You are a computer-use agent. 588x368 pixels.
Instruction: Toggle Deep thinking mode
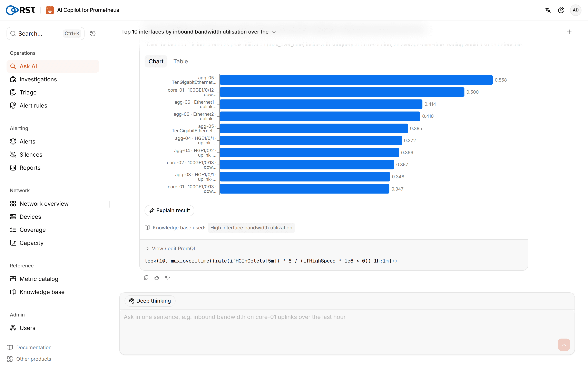click(150, 301)
